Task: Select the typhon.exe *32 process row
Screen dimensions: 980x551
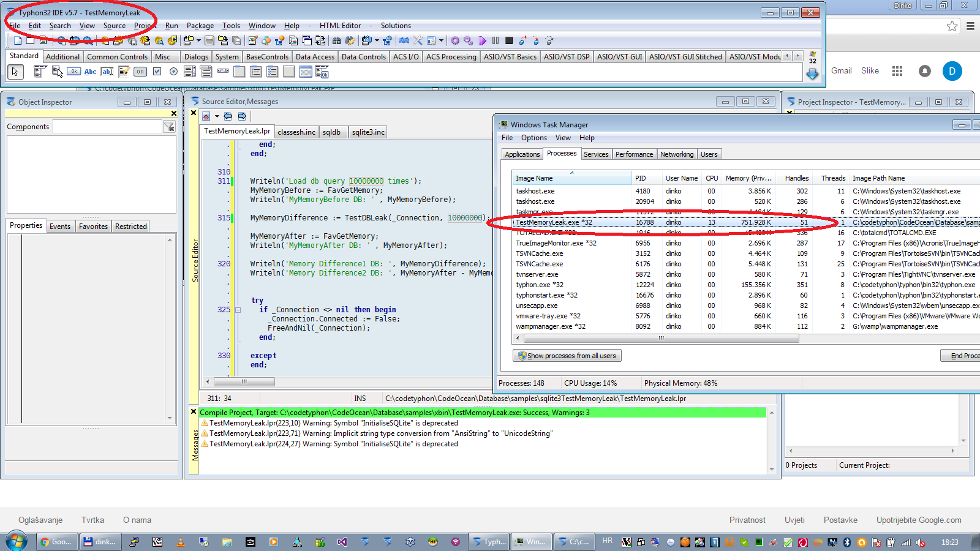Action: coord(746,285)
